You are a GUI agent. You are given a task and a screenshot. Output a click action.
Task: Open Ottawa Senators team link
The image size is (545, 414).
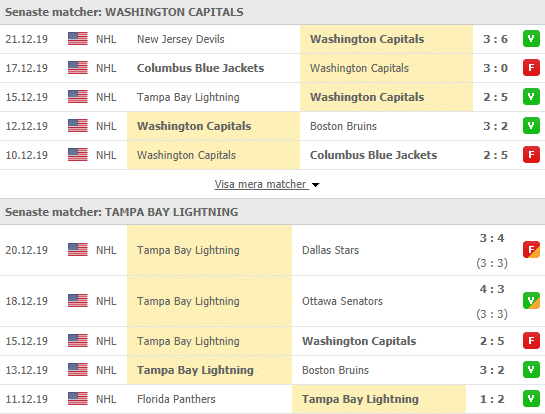pos(342,301)
